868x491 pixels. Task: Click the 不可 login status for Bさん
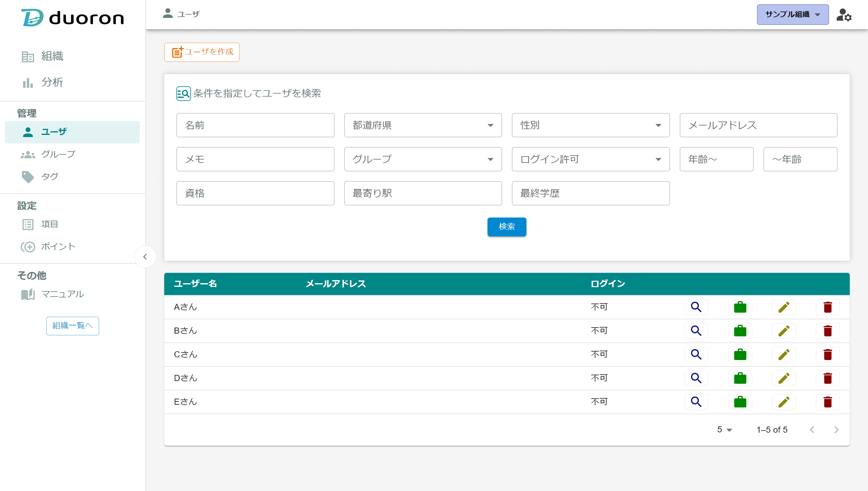click(x=599, y=331)
